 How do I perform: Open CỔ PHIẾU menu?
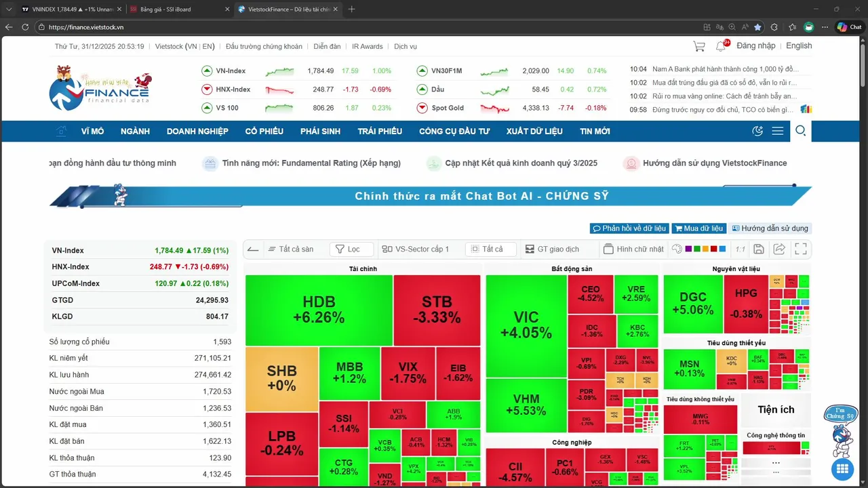264,131
